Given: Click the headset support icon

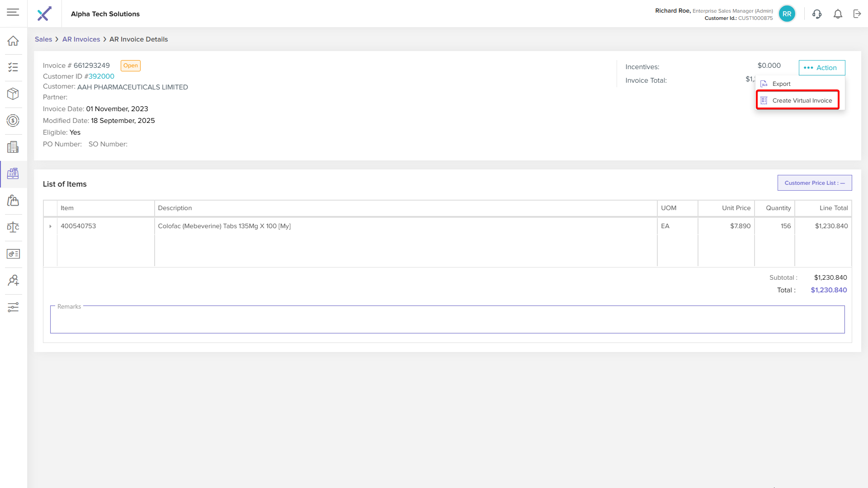Looking at the screenshot, I should [x=816, y=14].
